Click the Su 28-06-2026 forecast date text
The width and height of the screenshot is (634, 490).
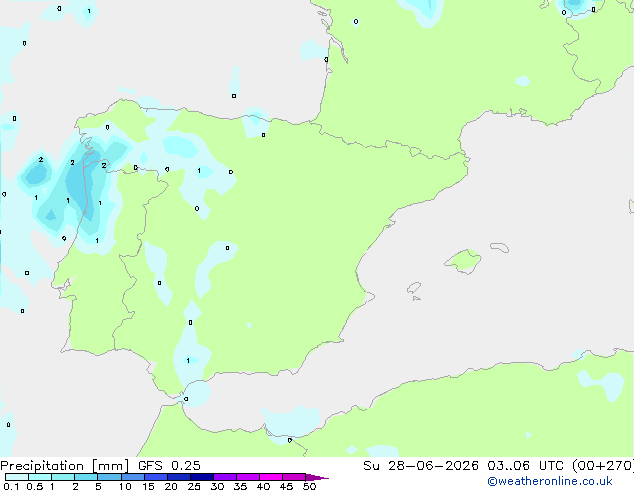point(421,466)
